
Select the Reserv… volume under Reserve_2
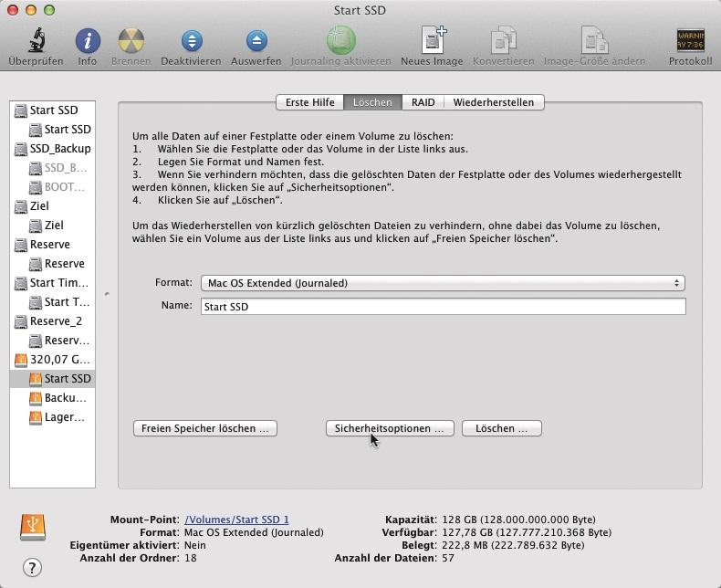52,341
